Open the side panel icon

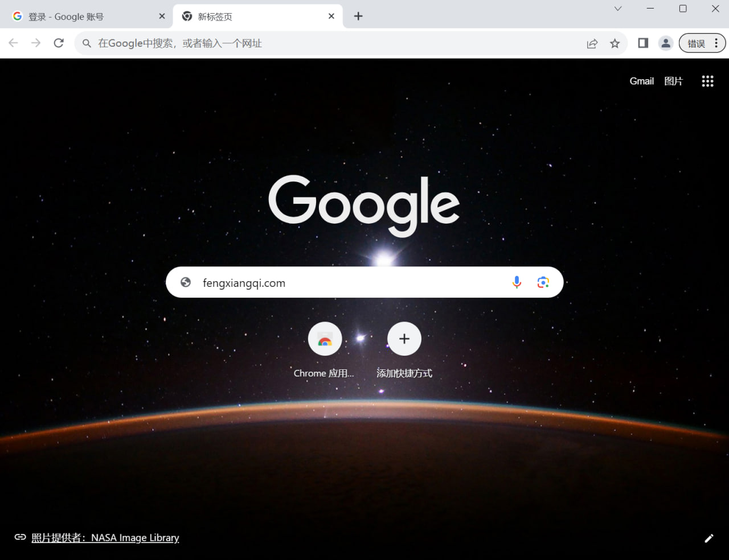[x=643, y=43]
